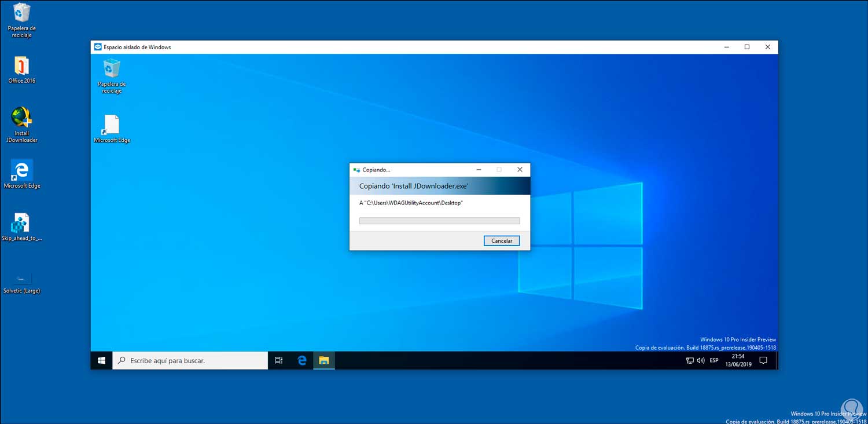Click the "Espacio aislado de Windows" title text
Screen dimensions: 868x424
coord(137,47)
